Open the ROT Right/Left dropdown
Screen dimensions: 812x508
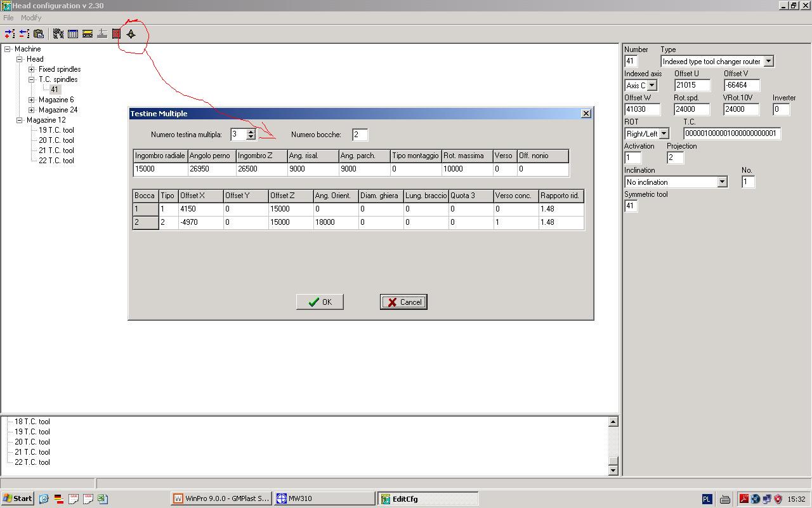click(664, 134)
